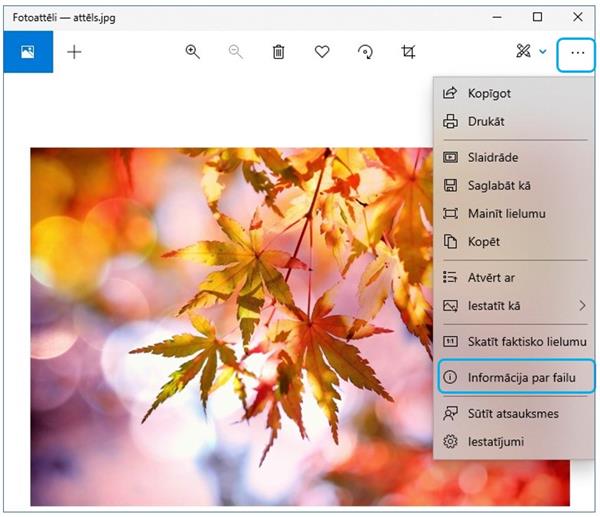Viewport: 600px width, 517px height.
Task: Open the collection view picture icon
Action: pos(28,52)
